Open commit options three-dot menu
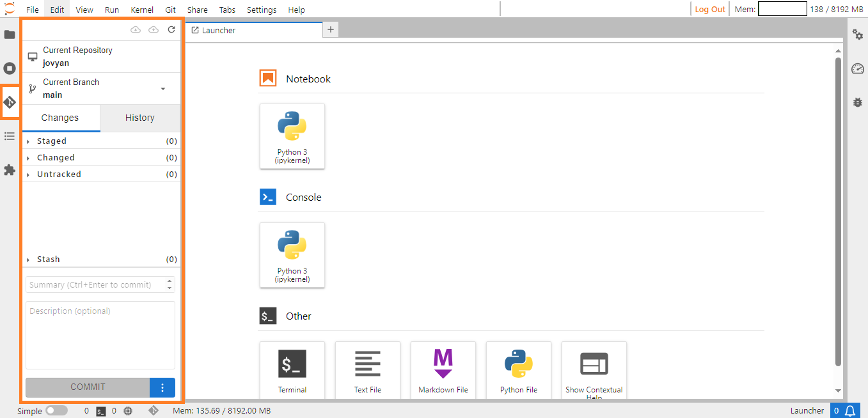868x418 pixels. [x=162, y=387]
